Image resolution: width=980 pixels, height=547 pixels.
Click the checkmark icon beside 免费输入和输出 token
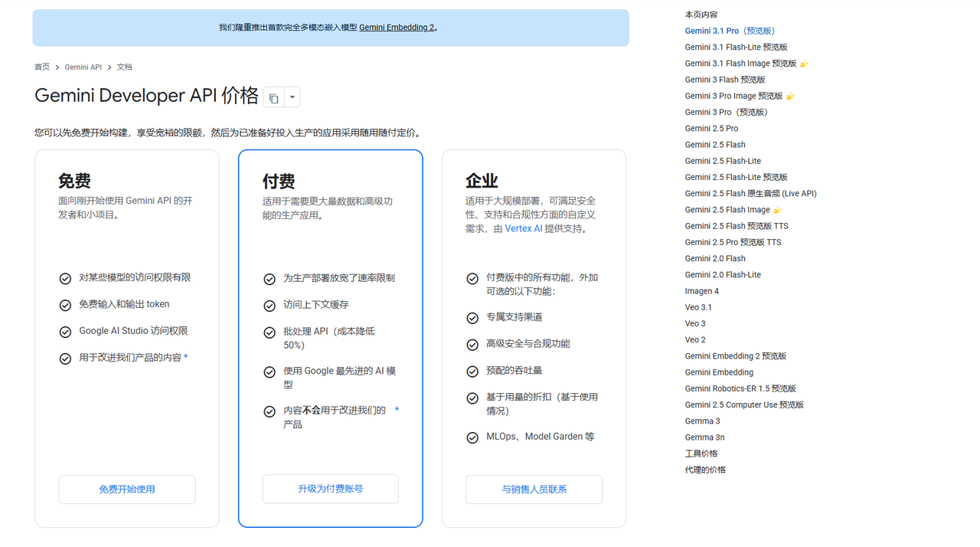point(65,306)
